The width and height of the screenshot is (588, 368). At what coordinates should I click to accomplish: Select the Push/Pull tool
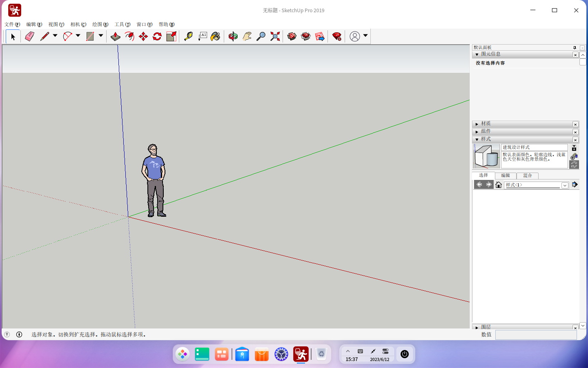click(x=116, y=36)
